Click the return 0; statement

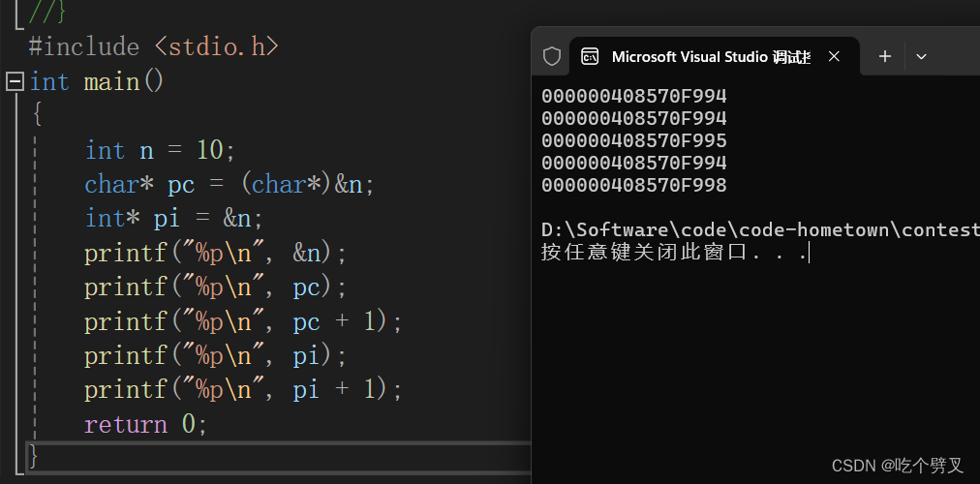click(x=145, y=425)
